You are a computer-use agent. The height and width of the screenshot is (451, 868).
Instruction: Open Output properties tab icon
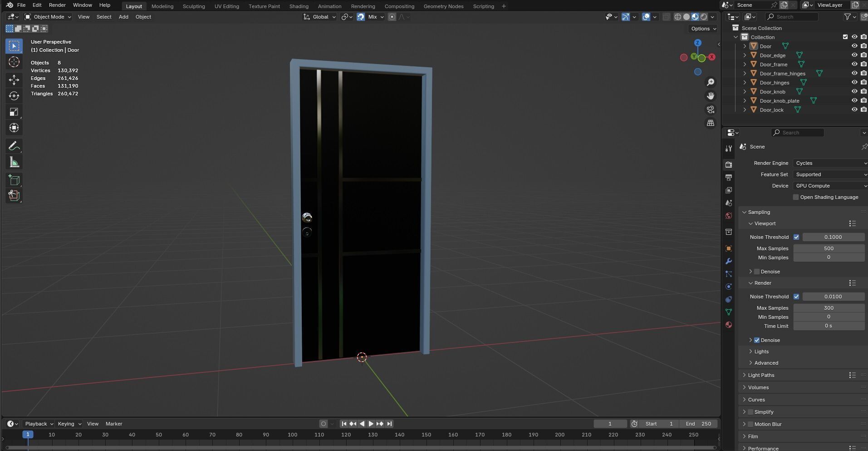tap(729, 177)
